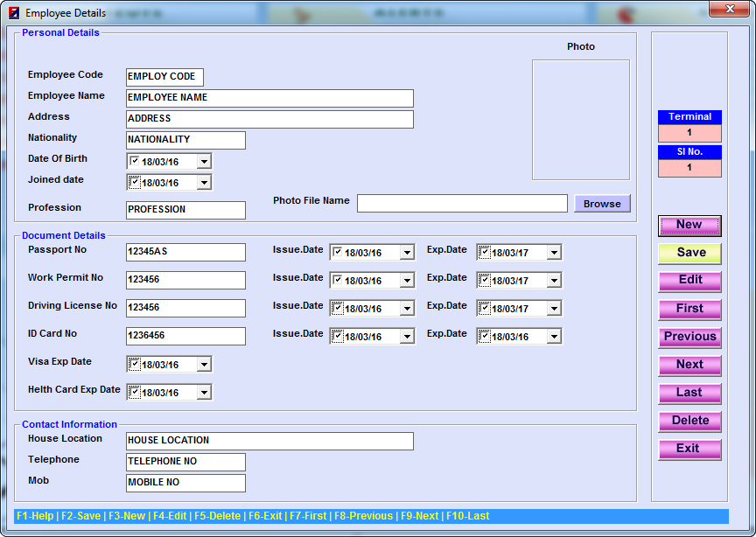Toggle the Date Of Birth checkbox
The width and height of the screenshot is (756, 537).
[x=134, y=162]
